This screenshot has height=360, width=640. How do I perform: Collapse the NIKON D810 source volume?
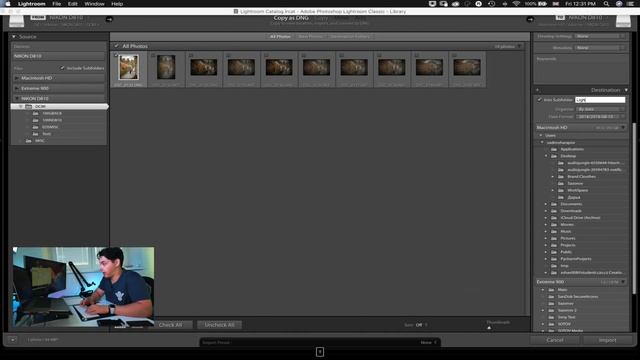pos(17,98)
